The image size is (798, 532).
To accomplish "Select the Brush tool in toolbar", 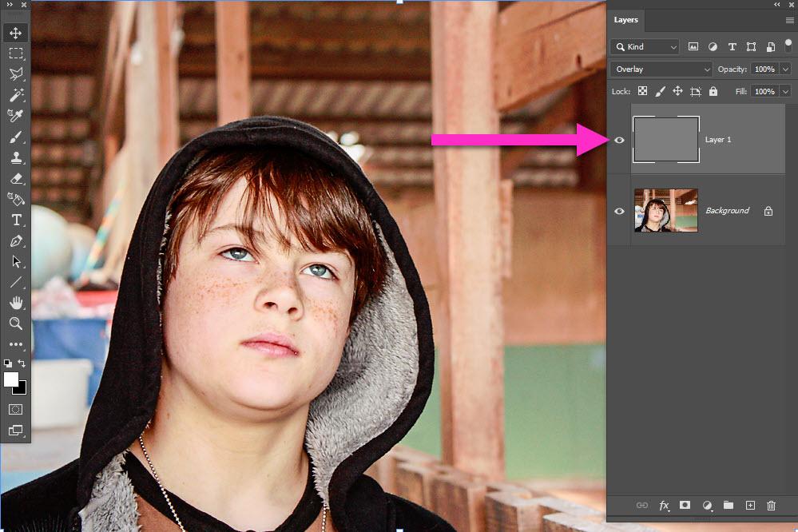I will coord(15,137).
